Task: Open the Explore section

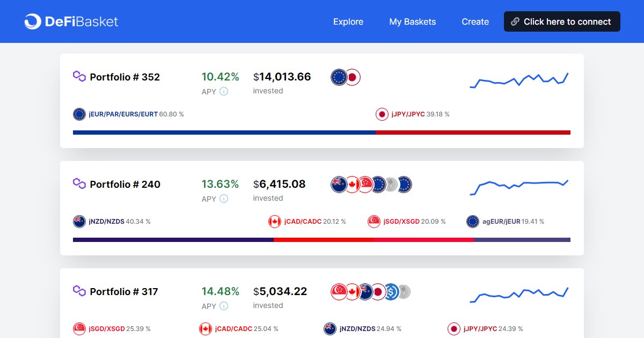Action: coord(348,21)
